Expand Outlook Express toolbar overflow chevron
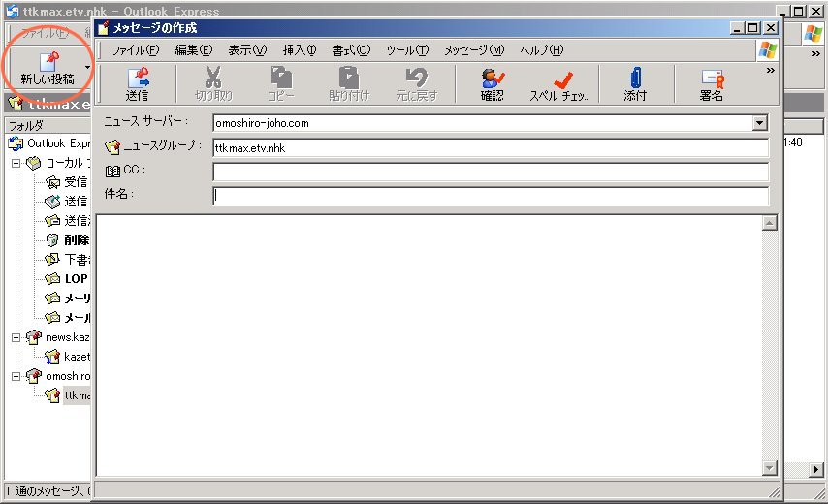Screen dimensions: 828x504 [x=815, y=54]
